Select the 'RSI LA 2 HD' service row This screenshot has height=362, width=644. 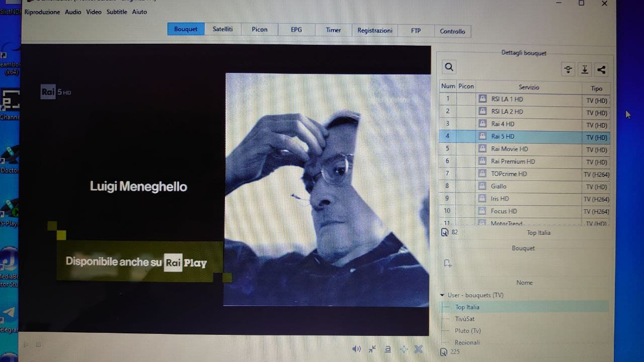[x=525, y=112]
